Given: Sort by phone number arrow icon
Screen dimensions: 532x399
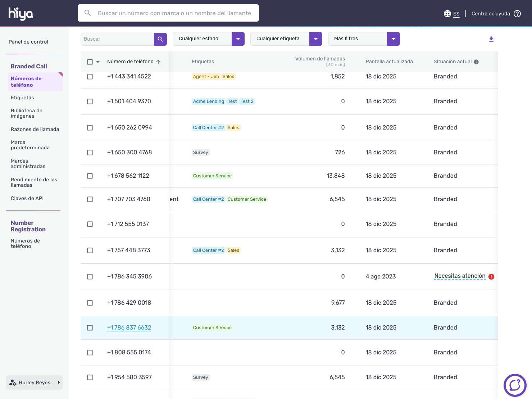Looking at the screenshot, I should (x=158, y=62).
